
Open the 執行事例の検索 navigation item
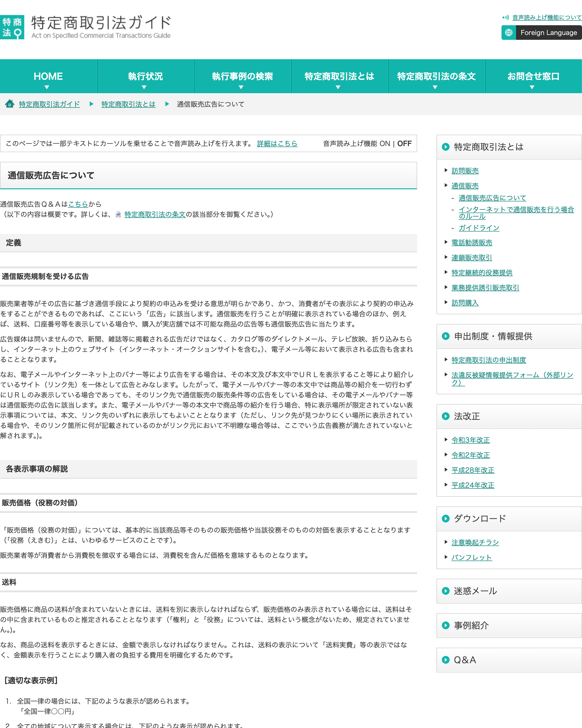[x=242, y=76]
